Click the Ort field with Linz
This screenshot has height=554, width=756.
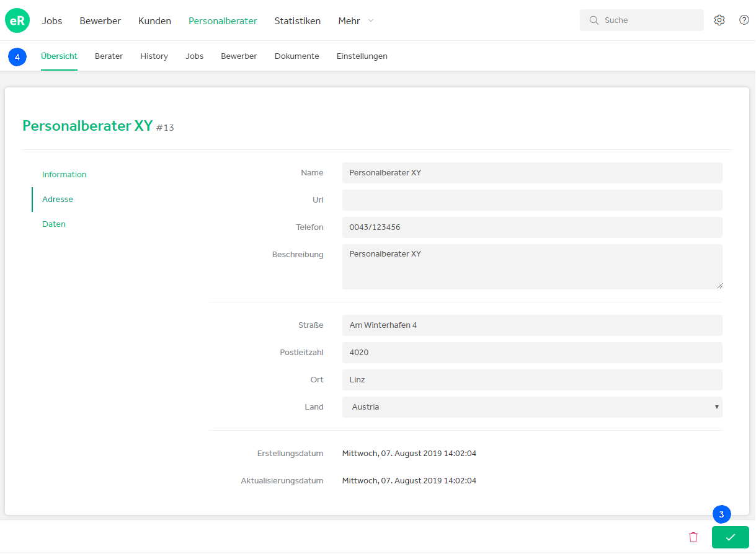[532, 380]
